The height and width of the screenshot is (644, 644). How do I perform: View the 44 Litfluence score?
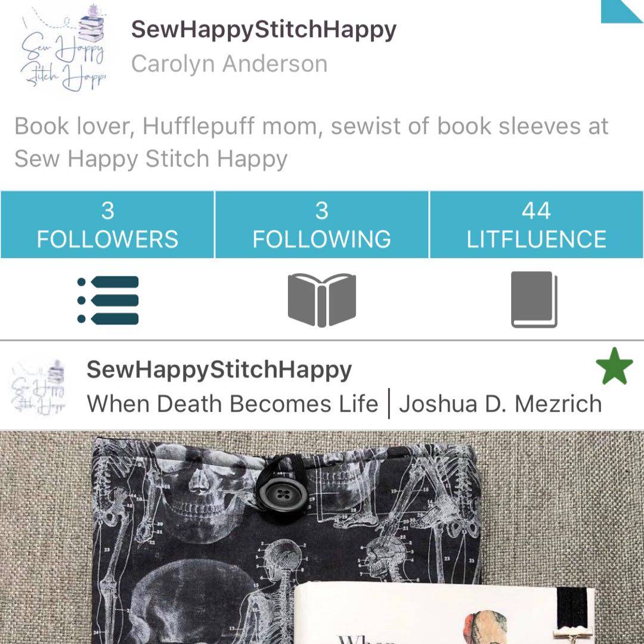tap(537, 225)
